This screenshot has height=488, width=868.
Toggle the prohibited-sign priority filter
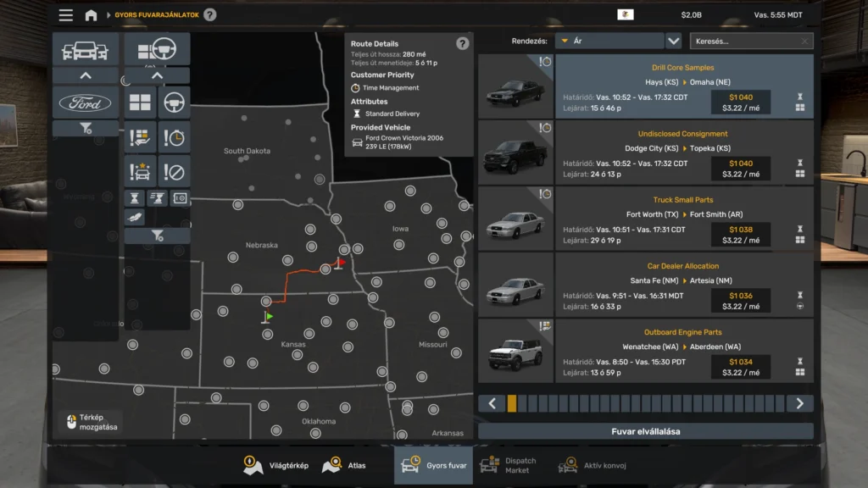pos(174,172)
